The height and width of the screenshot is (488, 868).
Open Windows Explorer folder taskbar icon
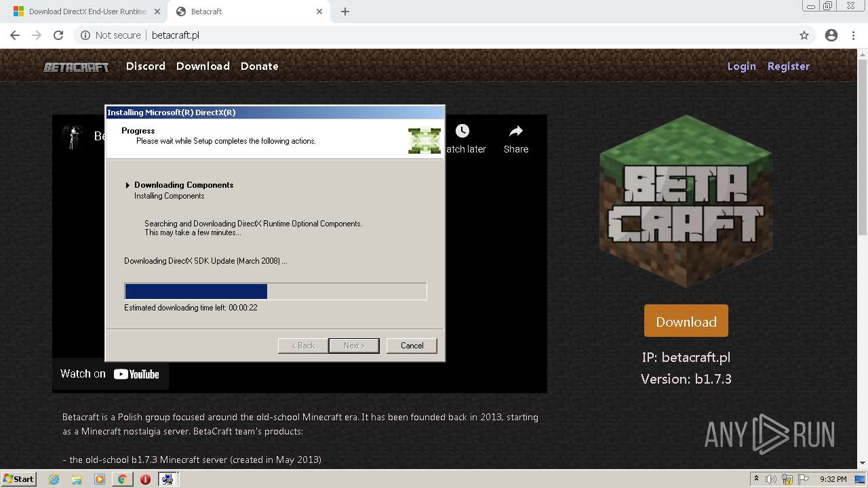click(77, 479)
